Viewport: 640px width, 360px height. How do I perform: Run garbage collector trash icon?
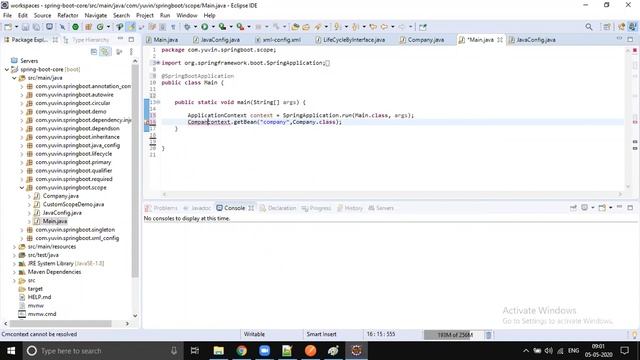pyautogui.click(x=488, y=335)
